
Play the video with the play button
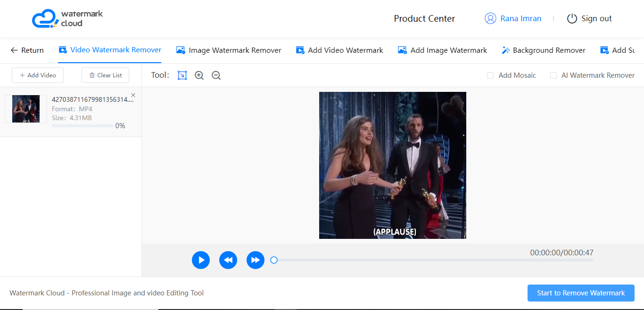[201, 260]
